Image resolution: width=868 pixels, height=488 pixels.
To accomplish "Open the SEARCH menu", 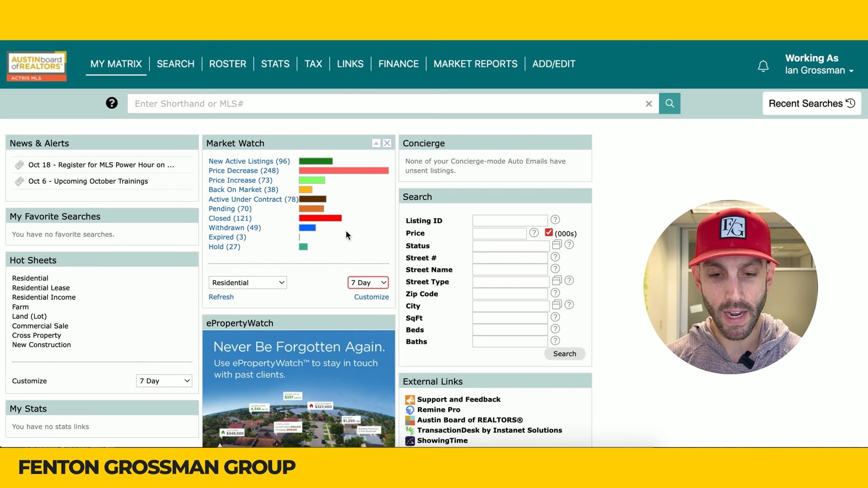I will point(175,64).
